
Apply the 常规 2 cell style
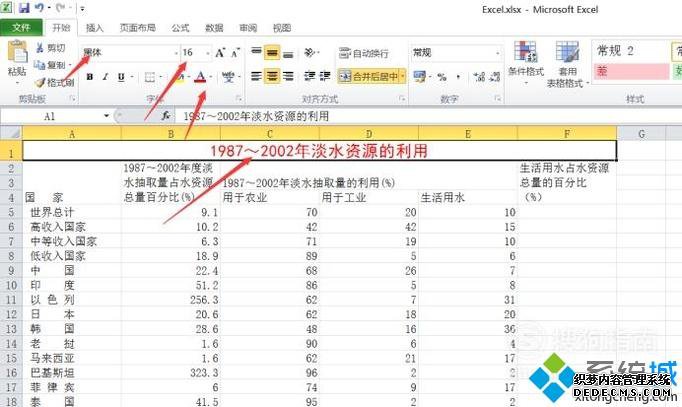(x=631, y=51)
